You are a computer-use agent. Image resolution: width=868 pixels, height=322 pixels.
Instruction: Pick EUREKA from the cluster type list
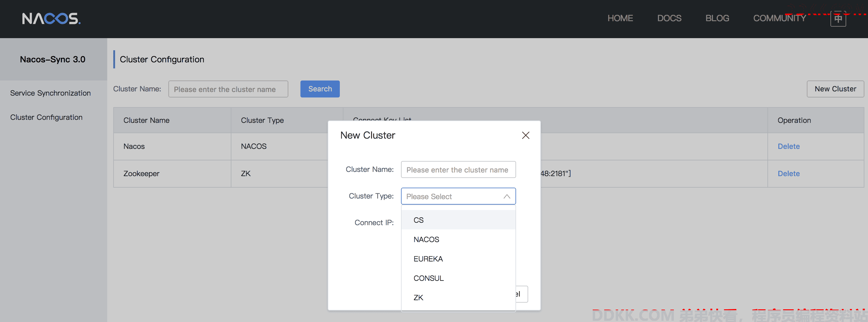458,259
